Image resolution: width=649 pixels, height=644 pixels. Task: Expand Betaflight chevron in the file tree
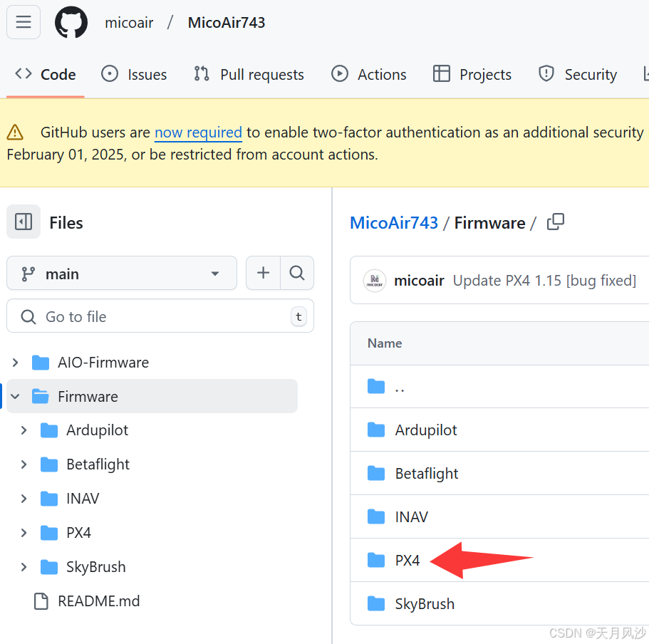[24, 464]
